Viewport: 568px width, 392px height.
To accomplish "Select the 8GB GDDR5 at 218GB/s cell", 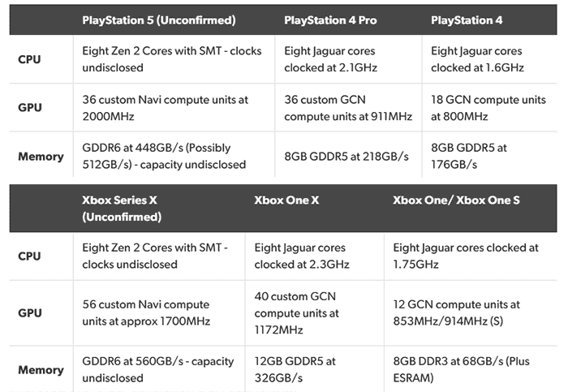I will (x=346, y=157).
